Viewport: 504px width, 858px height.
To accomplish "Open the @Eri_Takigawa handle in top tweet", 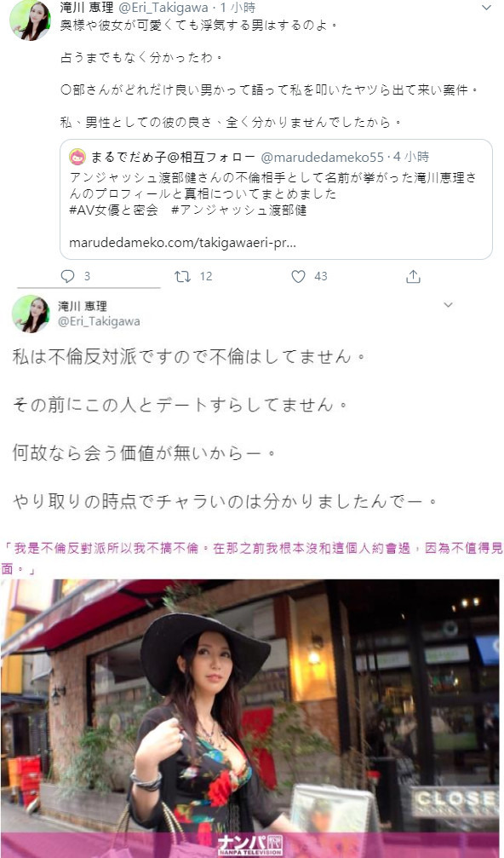I will point(162,8).
